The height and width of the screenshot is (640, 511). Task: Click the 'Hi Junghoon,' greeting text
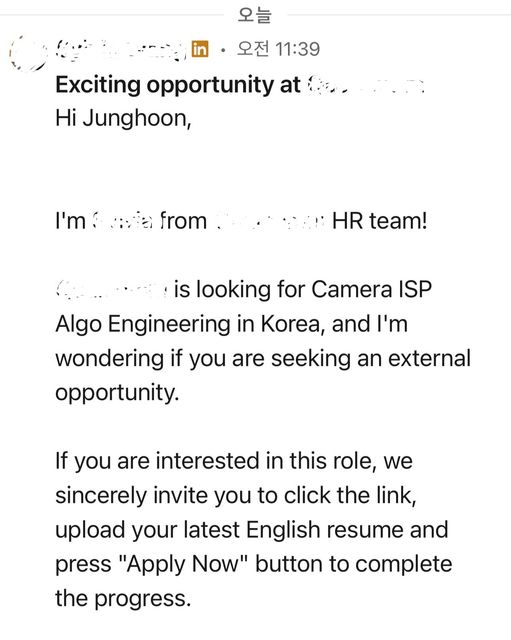[123, 119]
